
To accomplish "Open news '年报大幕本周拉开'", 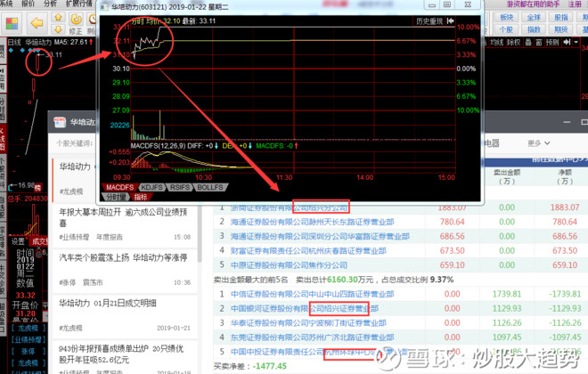I will 123,217.
